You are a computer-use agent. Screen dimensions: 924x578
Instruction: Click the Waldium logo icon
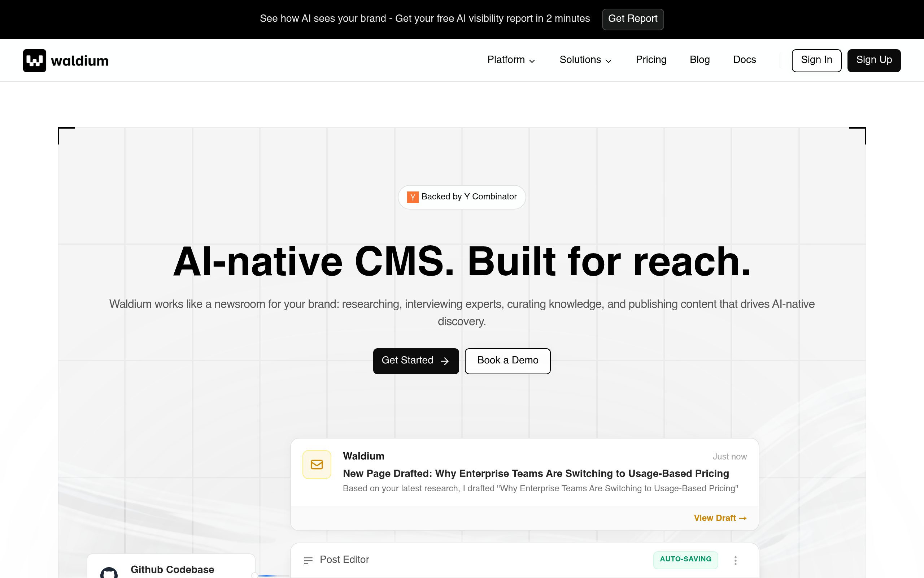(34, 60)
